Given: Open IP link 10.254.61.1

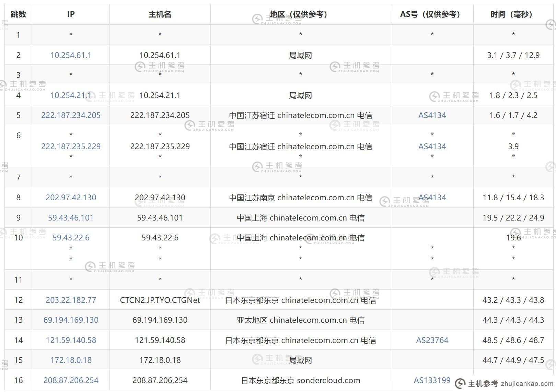Looking at the screenshot, I should [x=71, y=55].
